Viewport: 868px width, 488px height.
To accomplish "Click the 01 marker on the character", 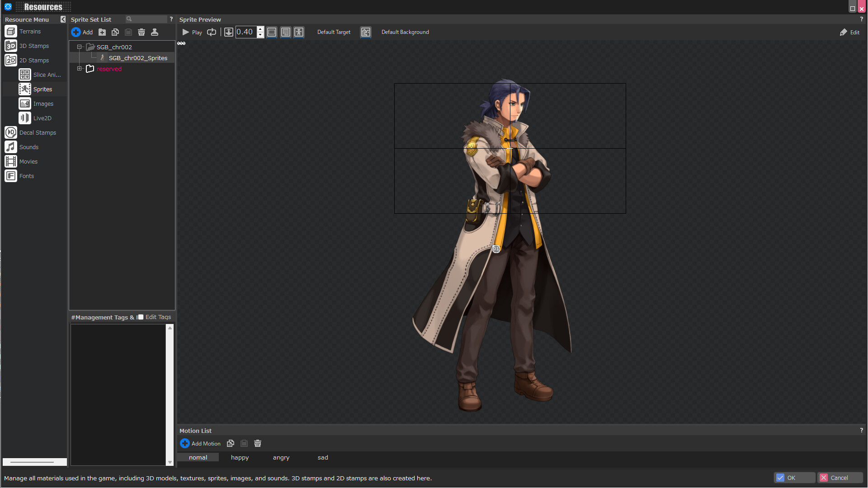I will pos(496,249).
